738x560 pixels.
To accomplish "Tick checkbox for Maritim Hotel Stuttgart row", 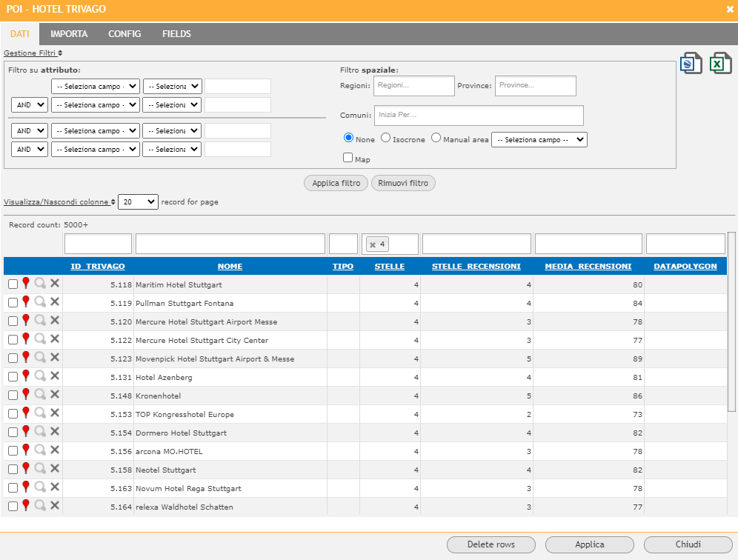I will click(x=13, y=284).
